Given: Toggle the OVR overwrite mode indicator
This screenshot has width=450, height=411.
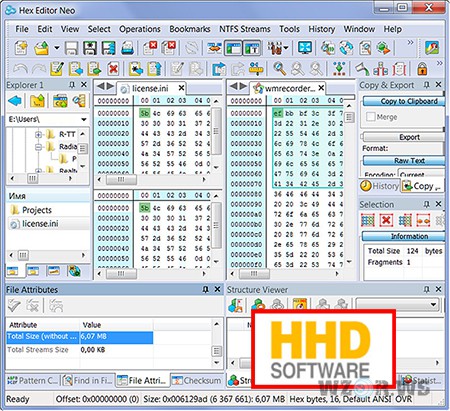Looking at the screenshot, I should coord(404,399).
